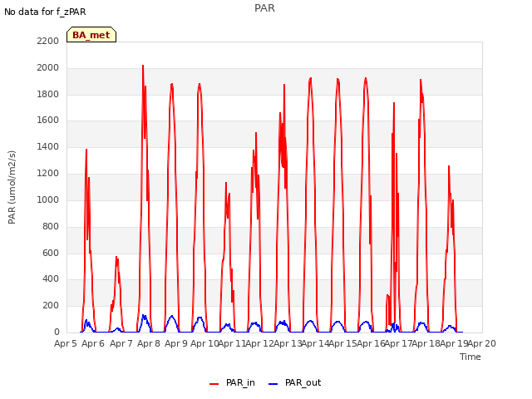The height and width of the screenshot is (399, 532).
Task: Click the Apr 6 x-axis tick label
Action: (93, 343)
